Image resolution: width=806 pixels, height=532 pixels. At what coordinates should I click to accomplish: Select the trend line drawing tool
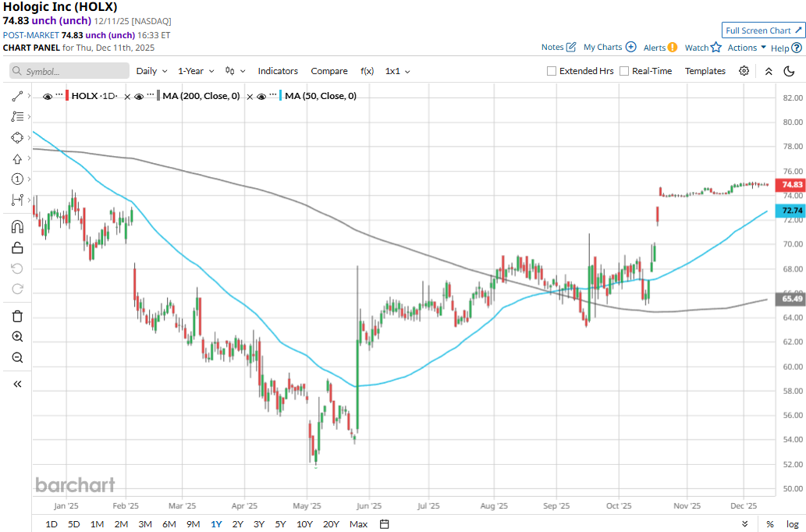(x=17, y=96)
